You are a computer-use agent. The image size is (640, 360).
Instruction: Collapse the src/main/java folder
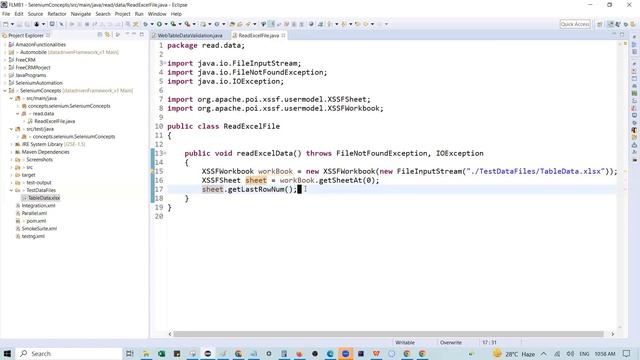11,98
